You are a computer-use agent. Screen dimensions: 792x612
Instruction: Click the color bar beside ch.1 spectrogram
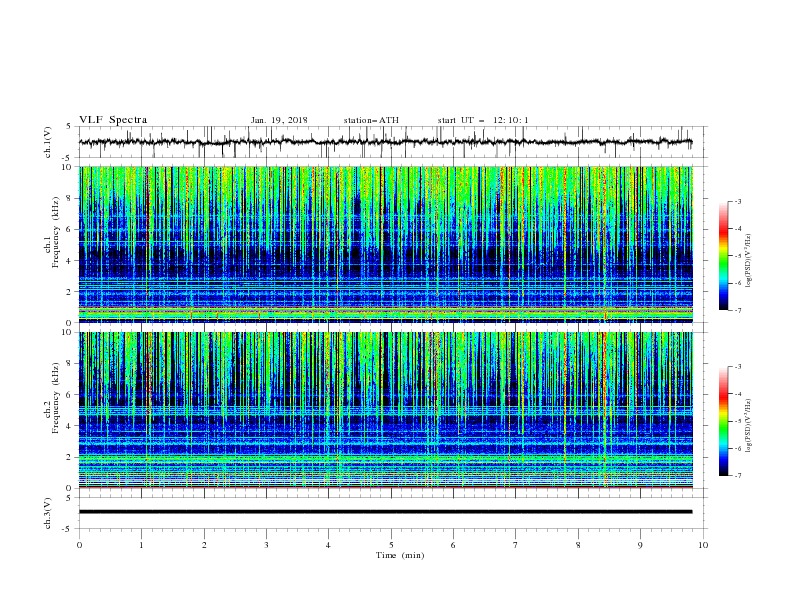coord(724,256)
